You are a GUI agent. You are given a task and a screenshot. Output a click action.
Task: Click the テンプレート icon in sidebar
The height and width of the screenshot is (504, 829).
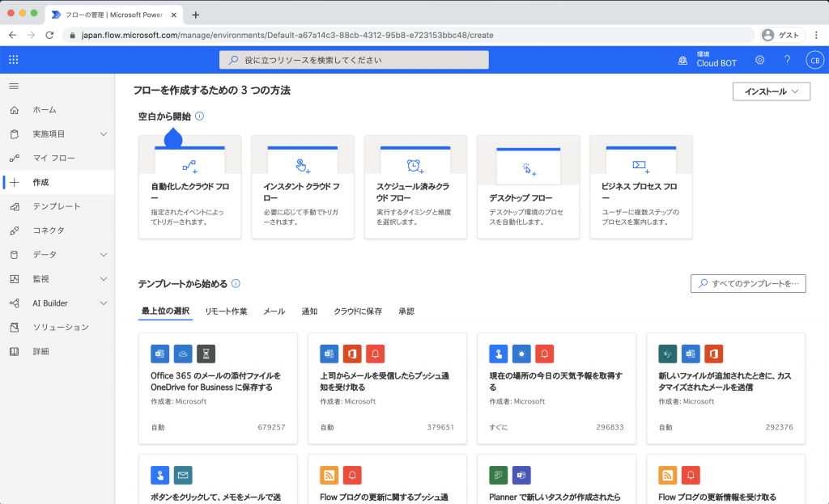point(15,206)
